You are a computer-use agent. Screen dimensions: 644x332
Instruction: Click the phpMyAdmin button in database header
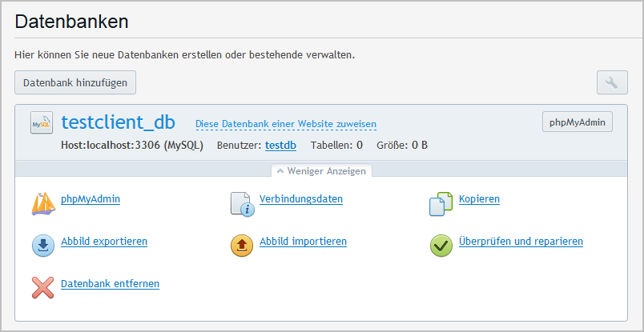pyautogui.click(x=577, y=122)
